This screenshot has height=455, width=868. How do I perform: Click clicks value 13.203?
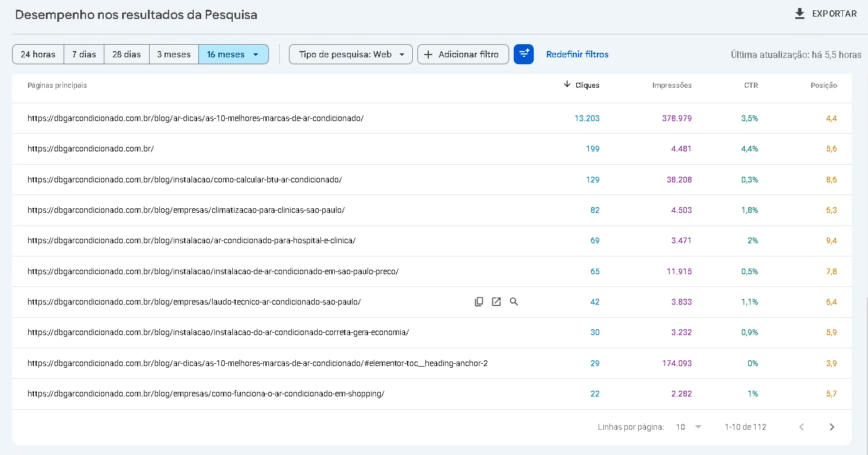(587, 118)
